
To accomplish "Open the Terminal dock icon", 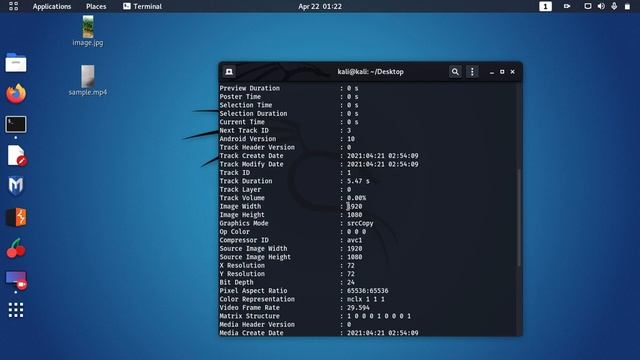I will (x=16, y=124).
